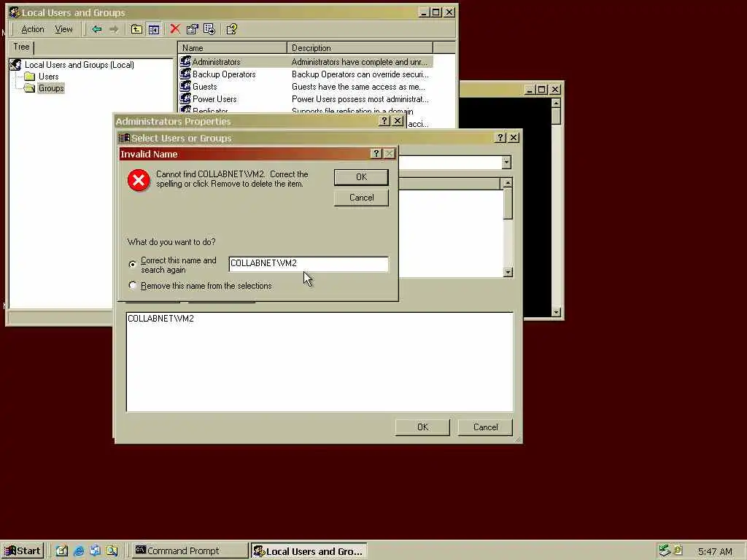Click the 5:47 AM clock
This screenshot has width=747, height=560.
715,551
